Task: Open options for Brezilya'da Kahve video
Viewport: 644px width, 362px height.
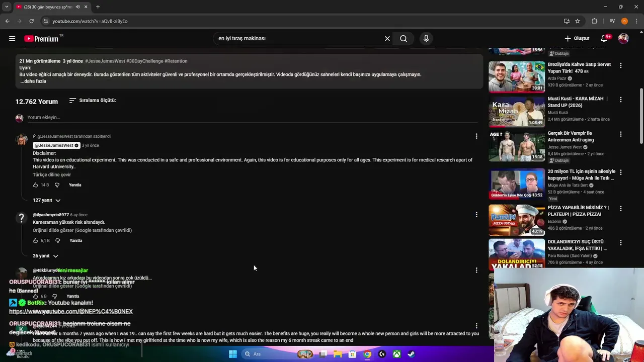Action: tap(621, 65)
